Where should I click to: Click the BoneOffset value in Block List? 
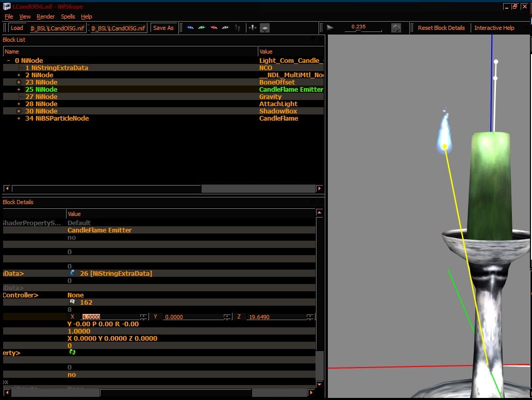click(x=277, y=82)
